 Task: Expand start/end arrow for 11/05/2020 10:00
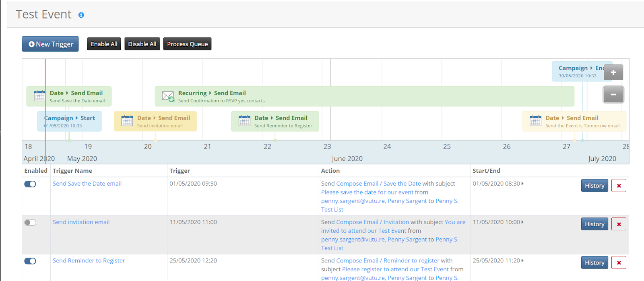(522, 222)
